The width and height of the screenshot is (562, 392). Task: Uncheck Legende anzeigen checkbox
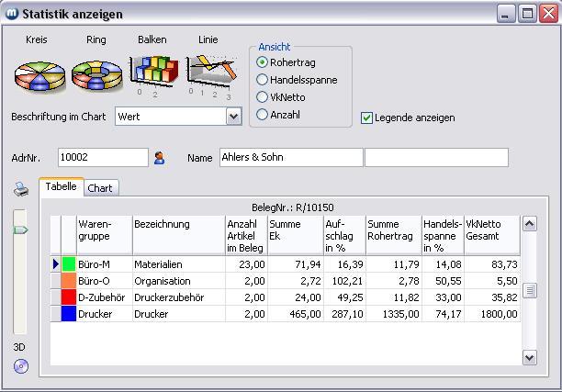[367, 118]
